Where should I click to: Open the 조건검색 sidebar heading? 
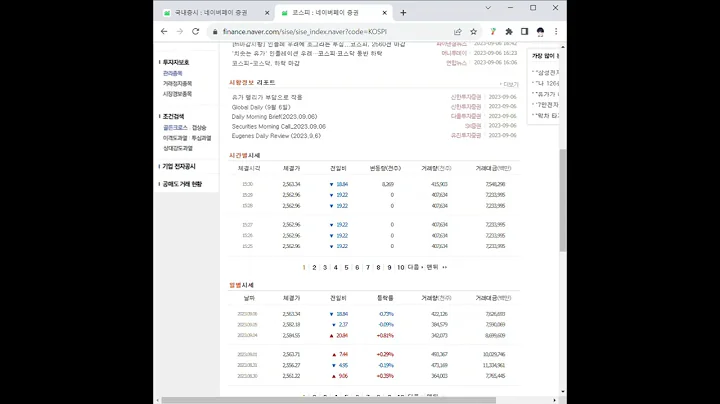click(173, 116)
